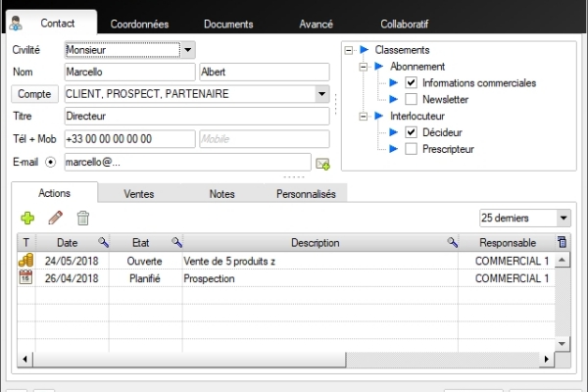This screenshot has width=588, height=392.
Task: Enable the Prescripteur checkbox
Action: pos(412,149)
